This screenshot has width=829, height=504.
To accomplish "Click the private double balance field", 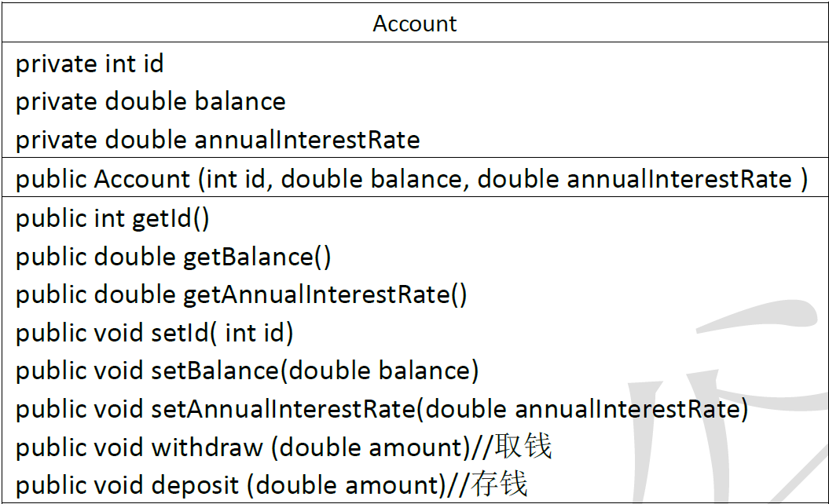I will [x=150, y=101].
